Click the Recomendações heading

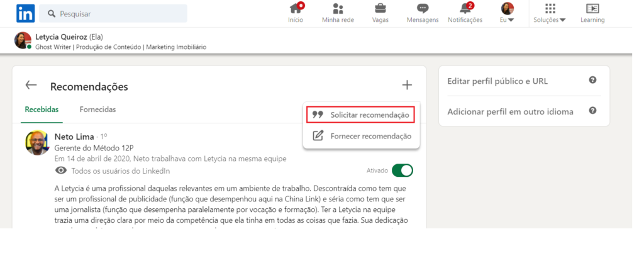pyautogui.click(x=89, y=87)
